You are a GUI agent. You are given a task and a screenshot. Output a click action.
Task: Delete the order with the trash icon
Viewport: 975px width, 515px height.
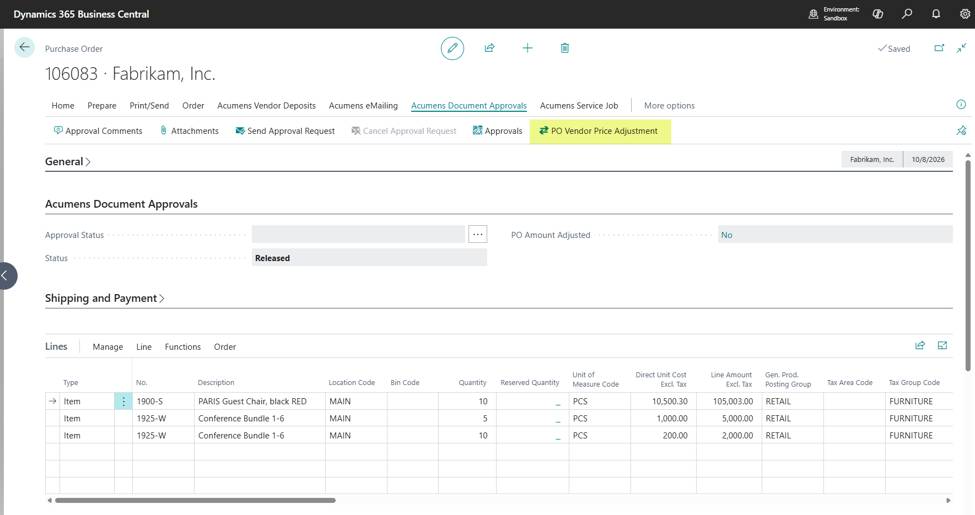coord(565,48)
